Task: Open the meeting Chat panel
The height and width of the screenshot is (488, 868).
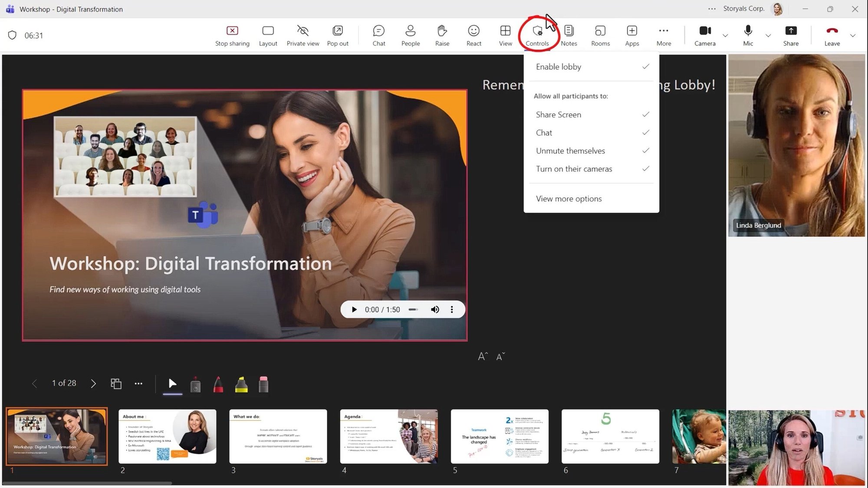Action: click(378, 35)
